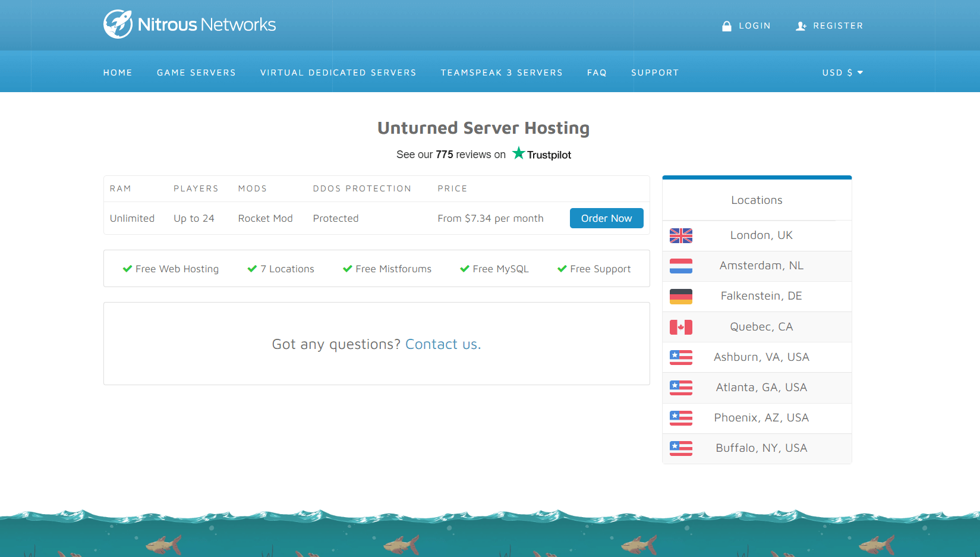Click the Order Now button
The width and height of the screenshot is (980, 557).
coord(607,218)
